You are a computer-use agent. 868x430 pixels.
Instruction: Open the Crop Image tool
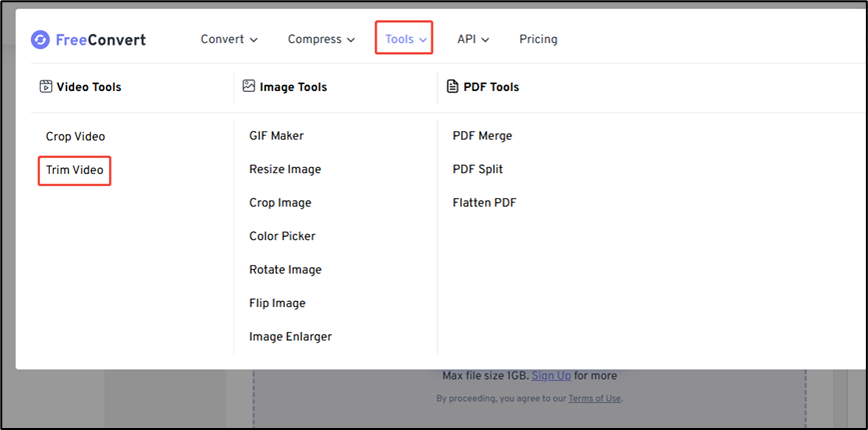280,203
